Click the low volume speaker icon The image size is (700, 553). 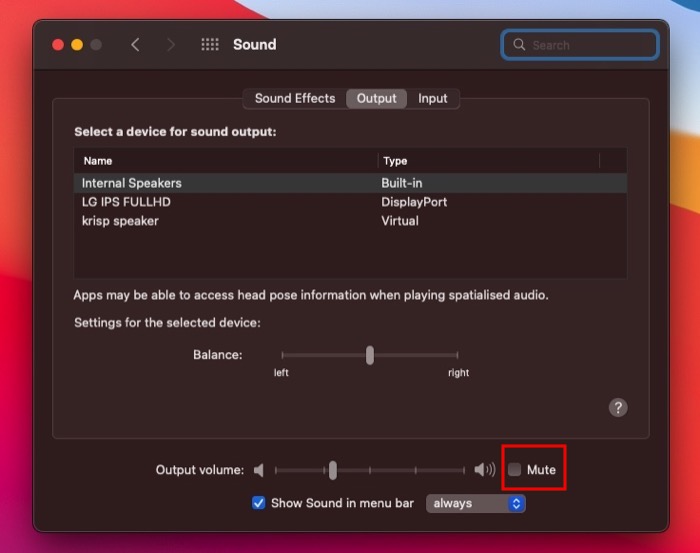point(259,470)
